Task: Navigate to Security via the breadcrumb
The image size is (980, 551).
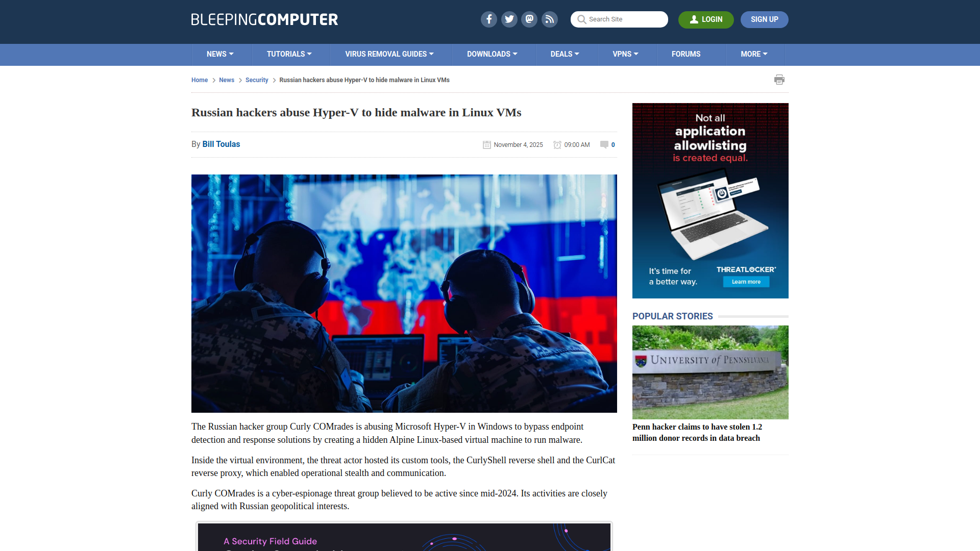Action: pos(257,80)
